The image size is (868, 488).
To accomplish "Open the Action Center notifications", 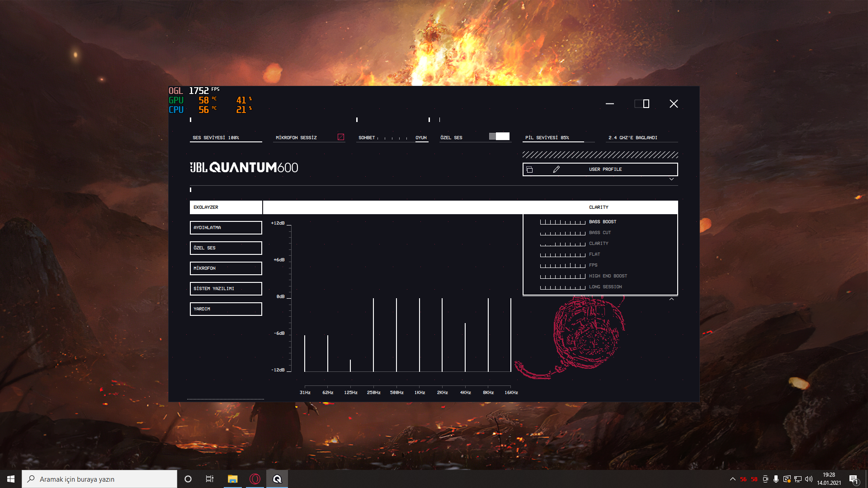I will pyautogui.click(x=854, y=479).
